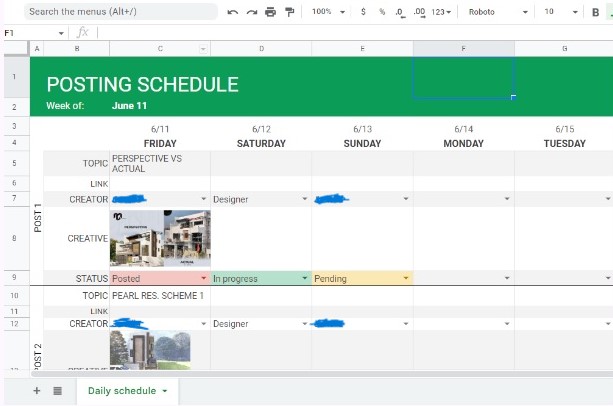Image resolution: width=613 pixels, height=406 pixels.
Task: Format as percent with % button
Action: coord(382,12)
